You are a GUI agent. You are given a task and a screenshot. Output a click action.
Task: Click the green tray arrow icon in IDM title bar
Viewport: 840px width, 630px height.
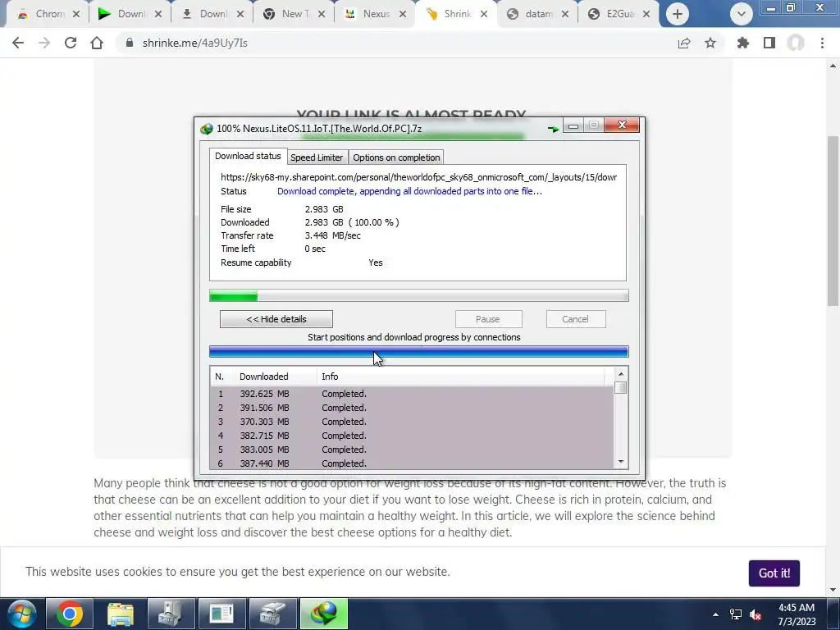tap(553, 129)
